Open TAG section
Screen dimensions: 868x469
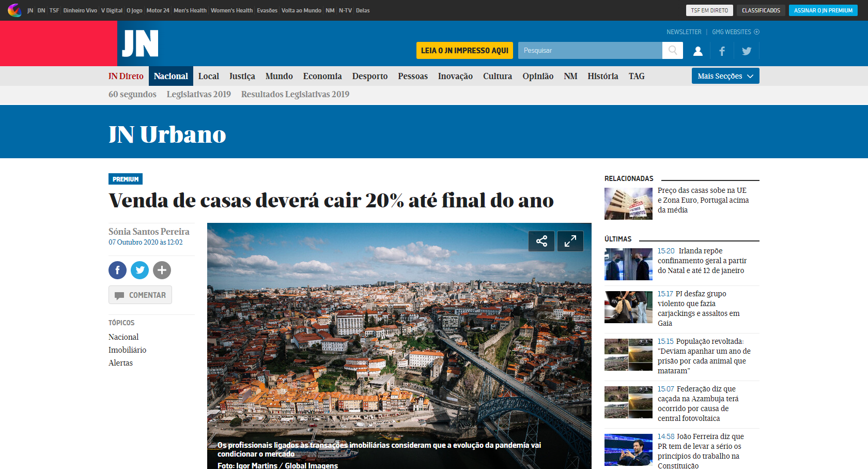click(x=637, y=76)
